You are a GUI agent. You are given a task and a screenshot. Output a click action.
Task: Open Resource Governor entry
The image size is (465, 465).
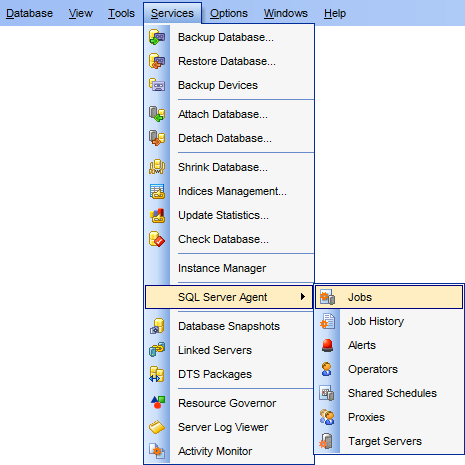click(229, 403)
